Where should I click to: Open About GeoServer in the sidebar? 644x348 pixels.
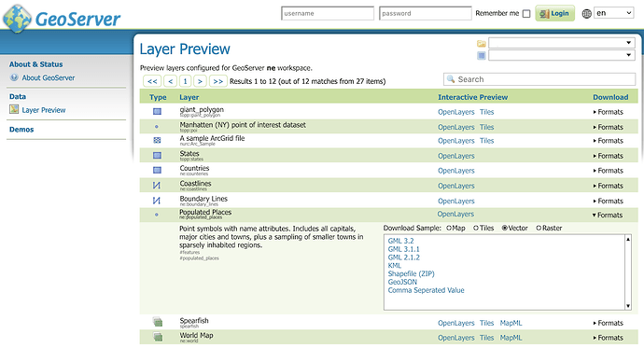(48, 77)
